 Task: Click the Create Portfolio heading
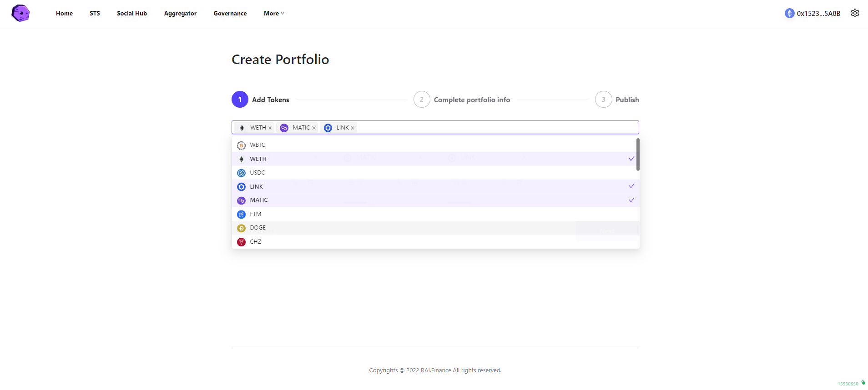point(280,60)
